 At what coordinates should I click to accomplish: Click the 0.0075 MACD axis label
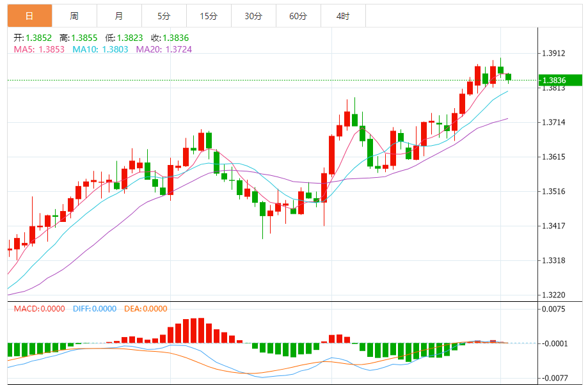click(553, 309)
